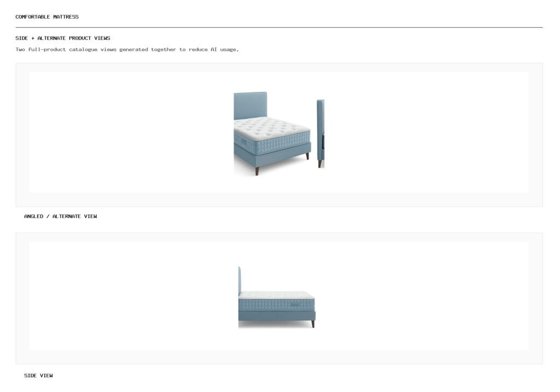Select the headboard side-profile image
The width and height of the screenshot is (560, 392).
320,133
